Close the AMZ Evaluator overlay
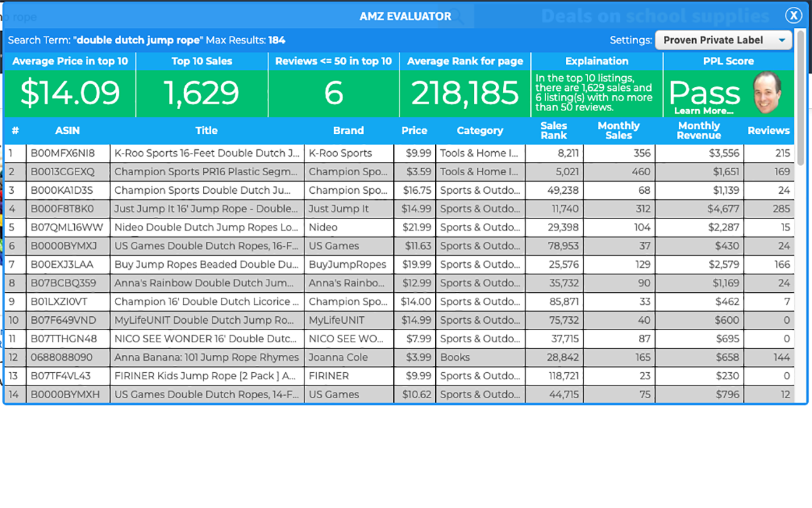812x508 pixels. click(x=794, y=15)
